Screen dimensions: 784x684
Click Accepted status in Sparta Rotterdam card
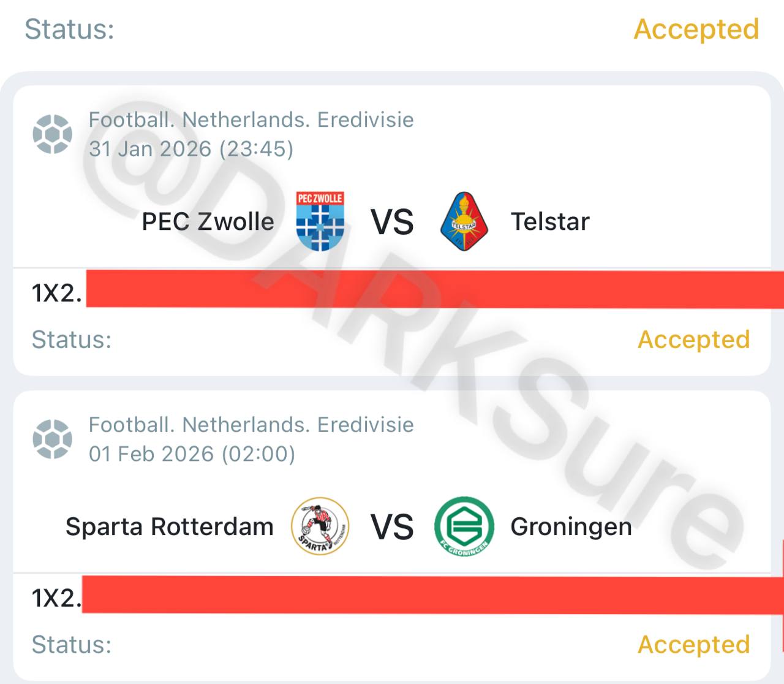point(693,644)
